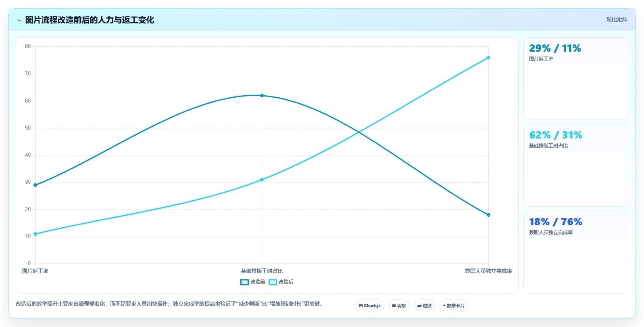Screen dimensions: 644x327
Task: Click the 改造后 data point at 11
Action: point(35,234)
